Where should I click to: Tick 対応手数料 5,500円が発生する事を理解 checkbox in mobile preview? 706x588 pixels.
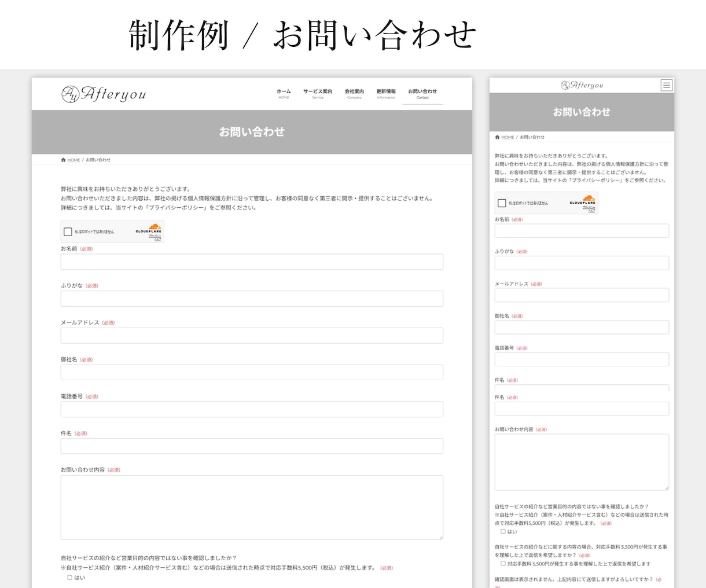pyautogui.click(x=503, y=563)
